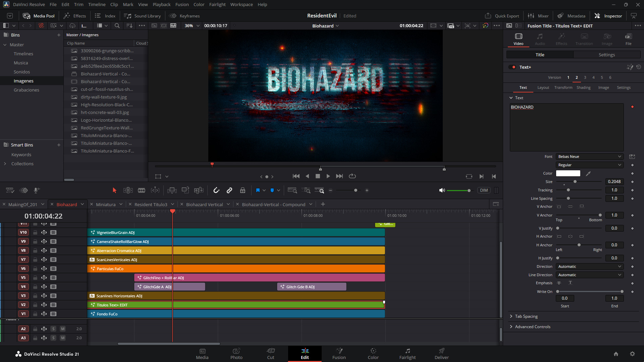Image resolution: width=644 pixels, height=362 pixels.
Task: Open the Video tab in Inspector
Action: [518, 39]
